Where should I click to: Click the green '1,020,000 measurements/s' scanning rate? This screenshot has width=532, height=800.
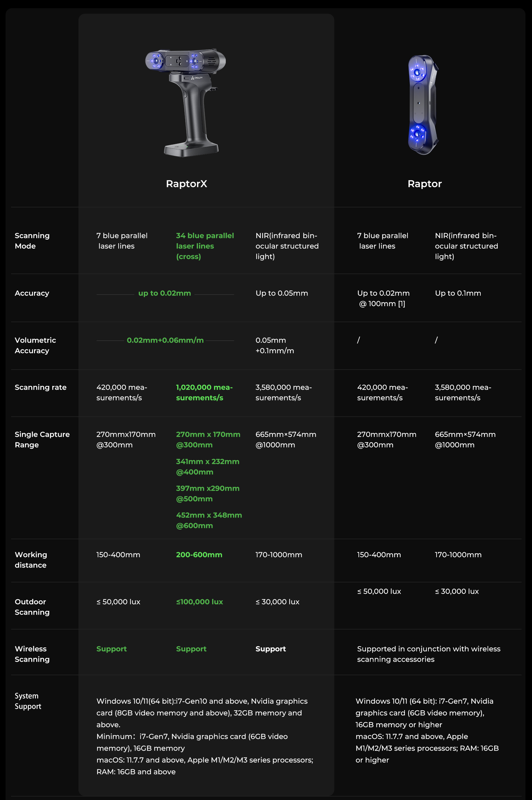click(204, 392)
